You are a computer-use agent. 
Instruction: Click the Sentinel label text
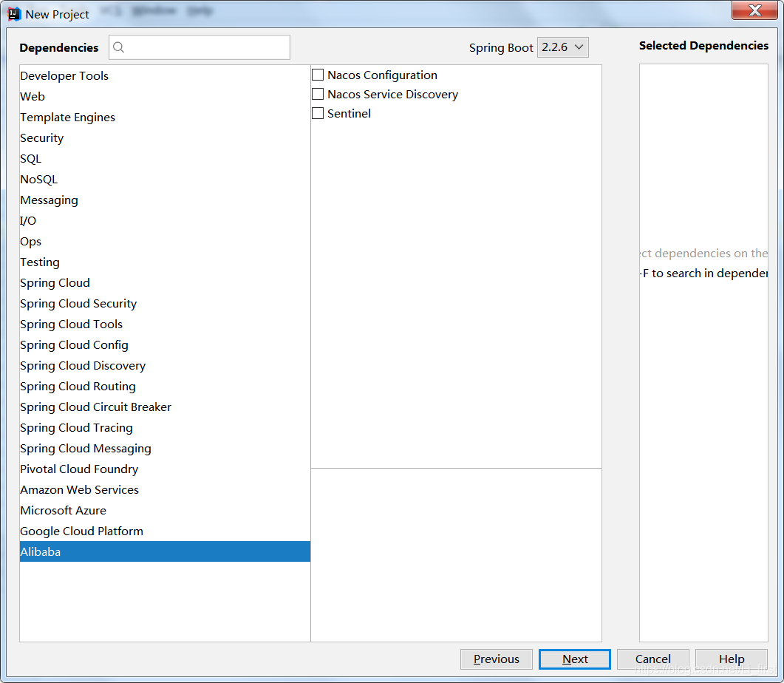click(x=349, y=114)
